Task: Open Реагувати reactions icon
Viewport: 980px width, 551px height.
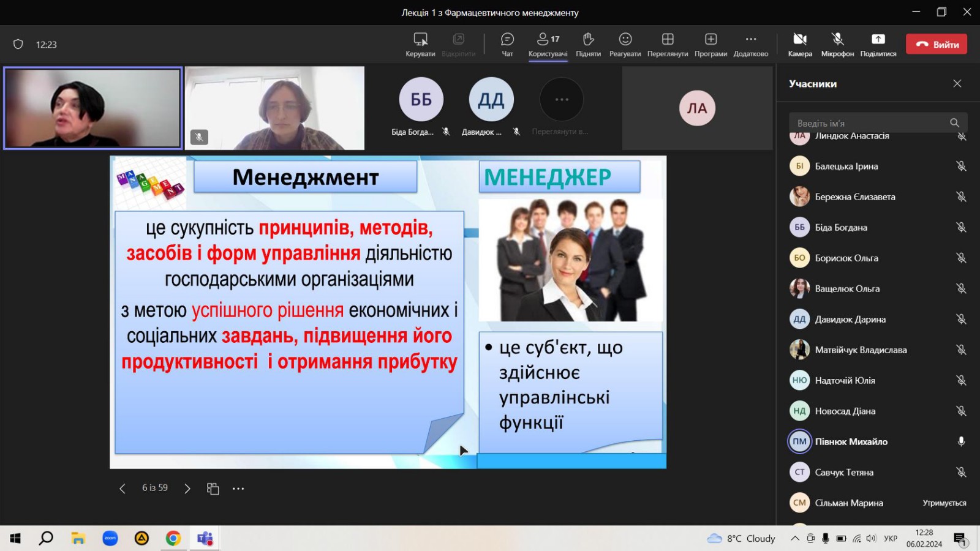Action: click(x=625, y=44)
